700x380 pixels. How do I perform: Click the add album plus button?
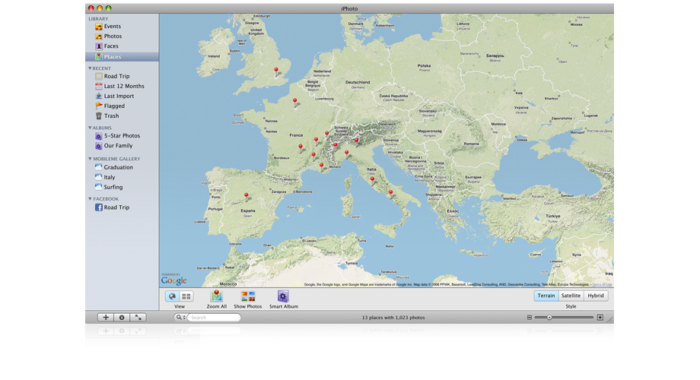[105, 317]
